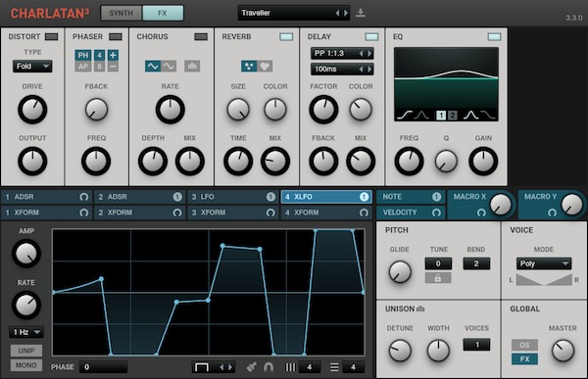The image size is (588, 379).
Task: Click the link icon under MACRO X
Action: point(481,213)
